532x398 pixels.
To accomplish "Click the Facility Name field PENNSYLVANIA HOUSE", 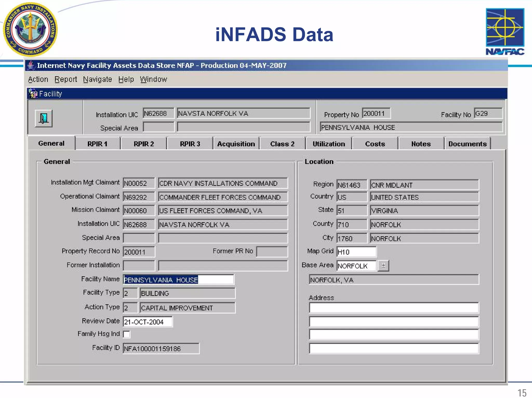I will [x=178, y=280].
